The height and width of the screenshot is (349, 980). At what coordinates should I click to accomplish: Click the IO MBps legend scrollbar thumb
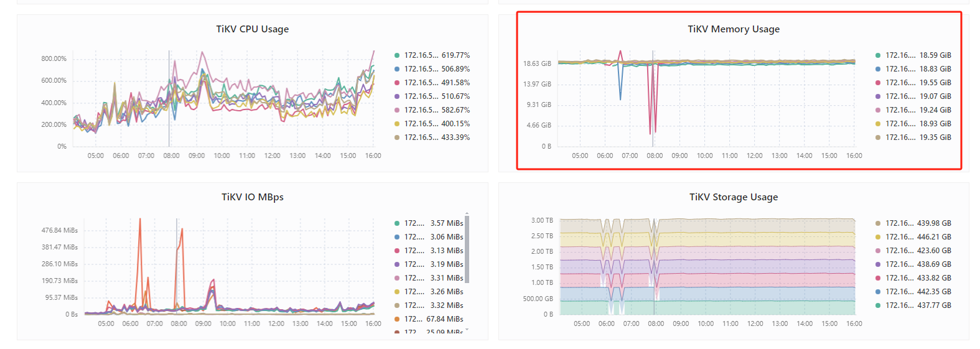coord(467,249)
